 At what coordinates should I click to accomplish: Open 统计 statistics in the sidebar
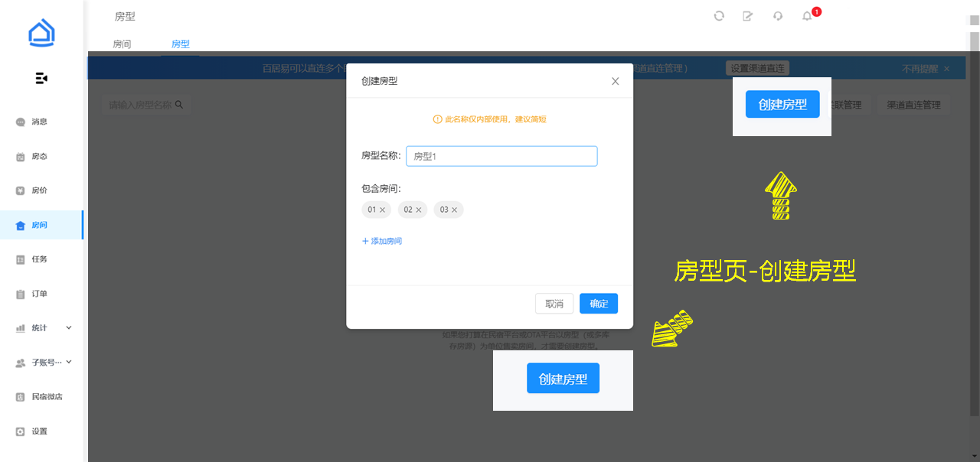tap(41, 328)
